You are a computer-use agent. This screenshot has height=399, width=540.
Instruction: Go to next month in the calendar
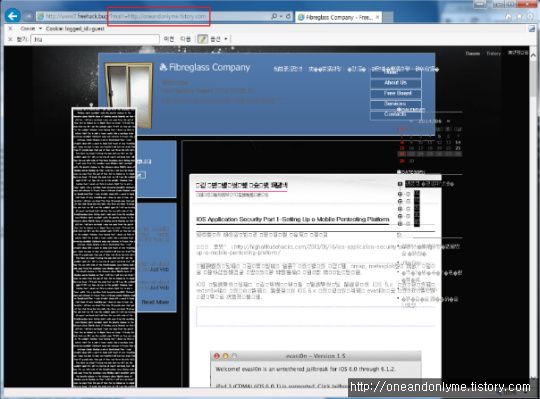(x=448, y=121)
